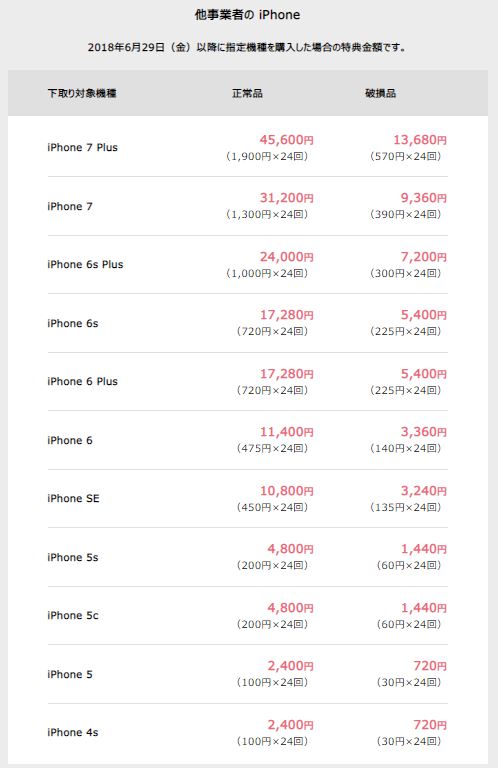This screenshot has width=498, height=768.
Task: Click the 9,360円 damaged price
Action: tap(424, 198)
